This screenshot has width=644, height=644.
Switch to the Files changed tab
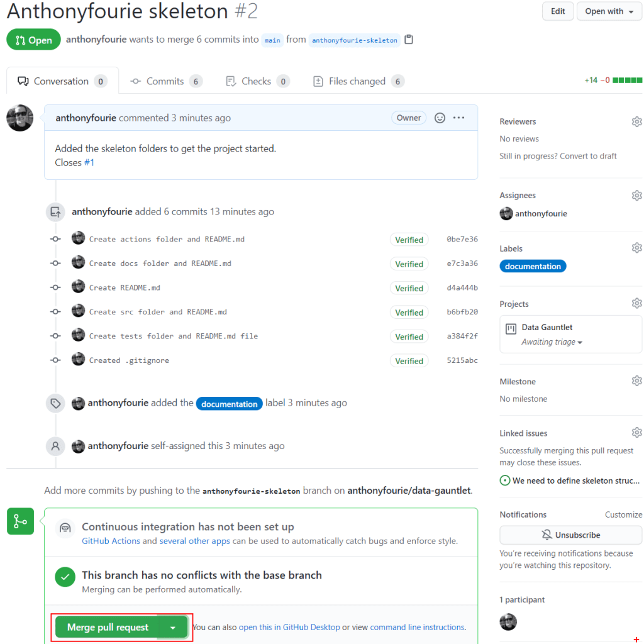pyautogui.click(x=358, y=81)
